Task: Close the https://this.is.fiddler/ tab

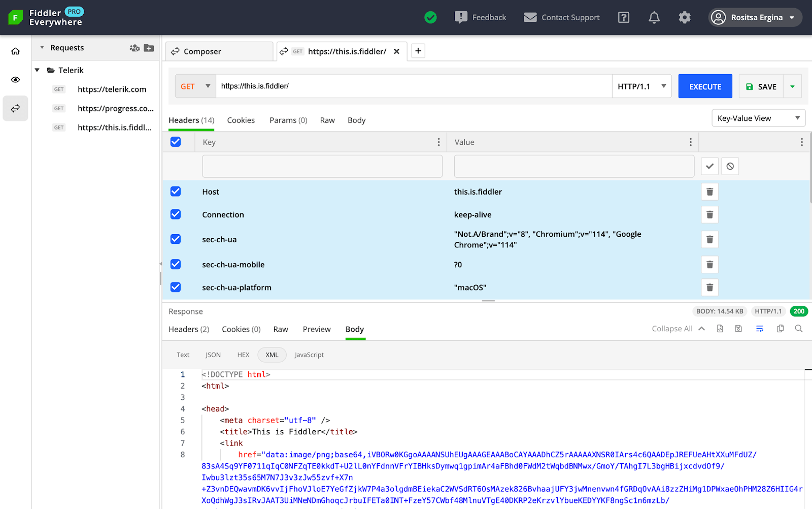Action: click(x=397, y=51)
